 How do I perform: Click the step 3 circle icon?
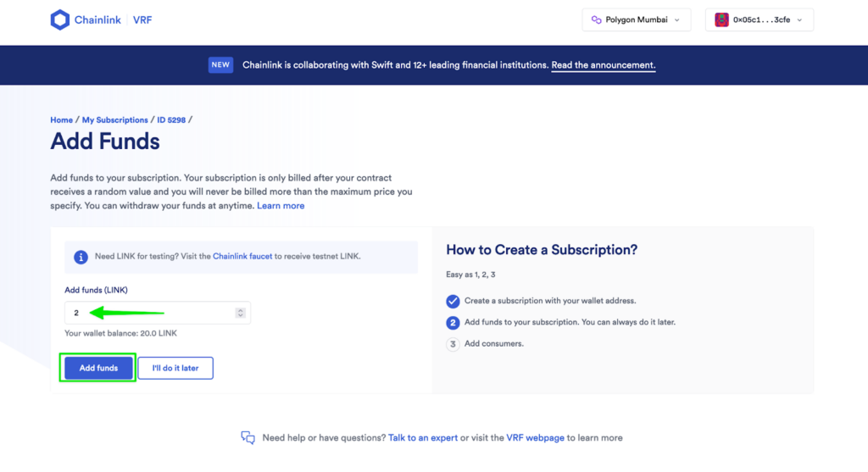453,344
